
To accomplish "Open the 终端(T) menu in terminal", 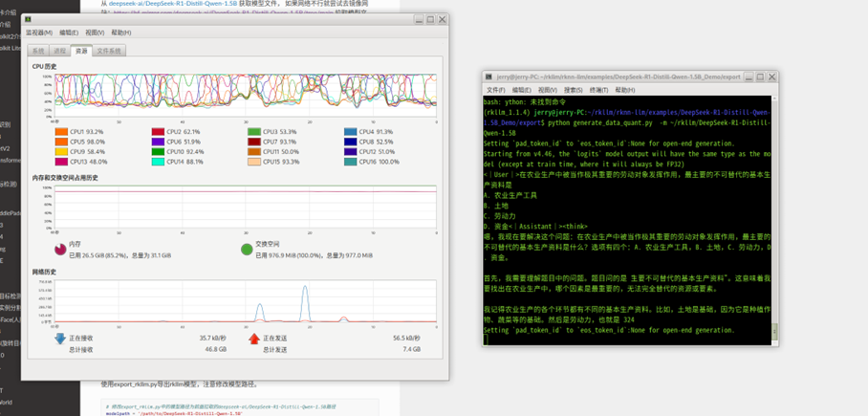I will pyautogui.click(x=598, y=90).
